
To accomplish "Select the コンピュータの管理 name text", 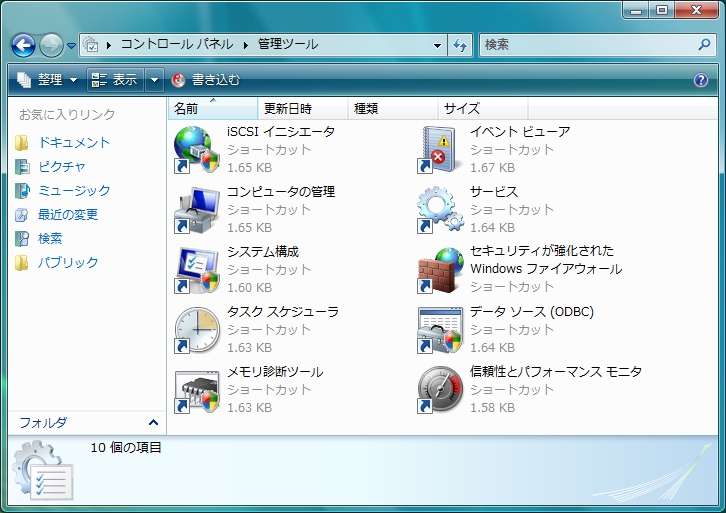I will pyautogui.click(x=281, y=192).
